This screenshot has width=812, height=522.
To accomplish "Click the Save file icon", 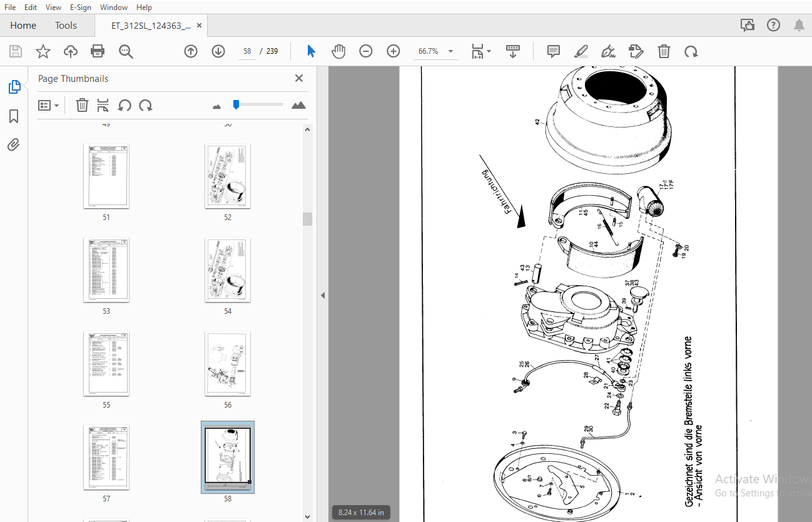I will (15, 51).
